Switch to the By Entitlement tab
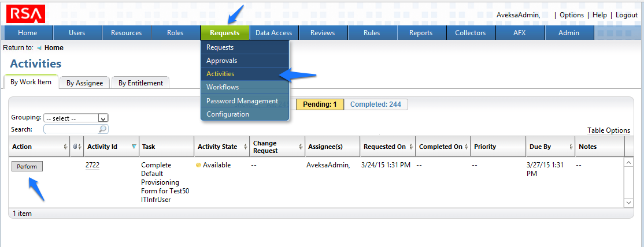644x247 pixels. pos(140,83)
